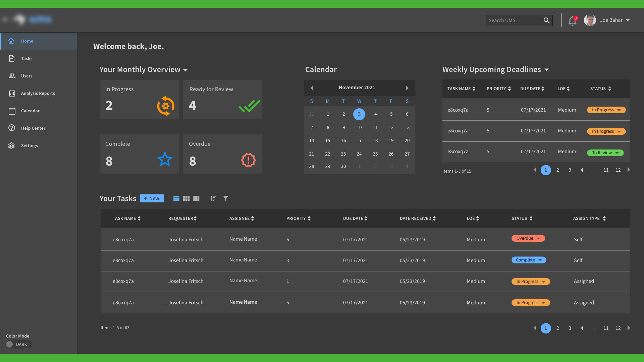Screen dimensions: 644x362
Task: Expand the Your Monthly Overview dropdown
Action: pos(185,70)
